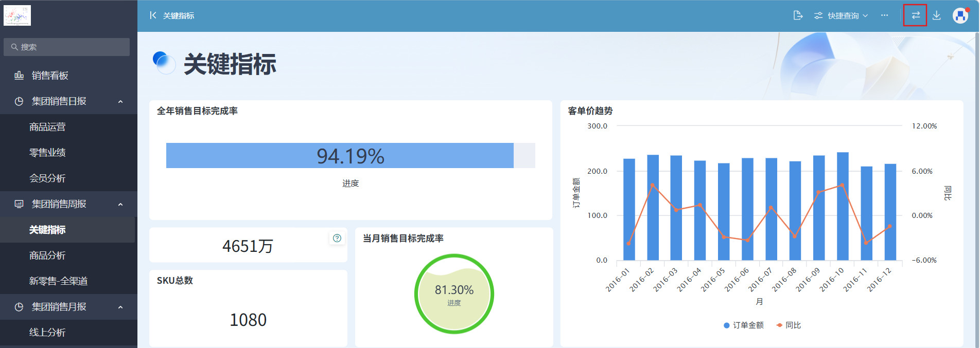Open 销售看板 in the sidebar
Image resolution: width=980 pixels, height=348 pixels.
[50, 76]
